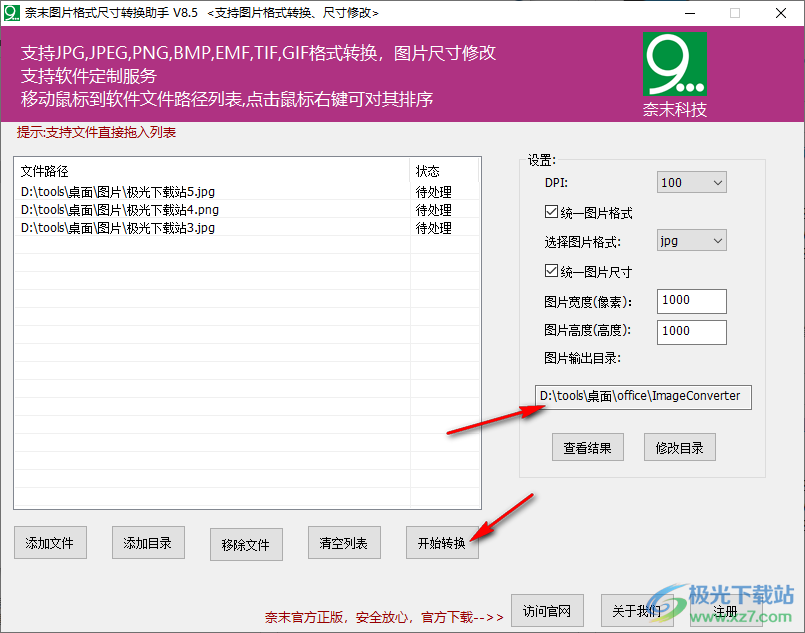Click the 图片宽度 input field
Image resolution: width=805 pixels, height=633 pixels.
(x=692, y=301)
